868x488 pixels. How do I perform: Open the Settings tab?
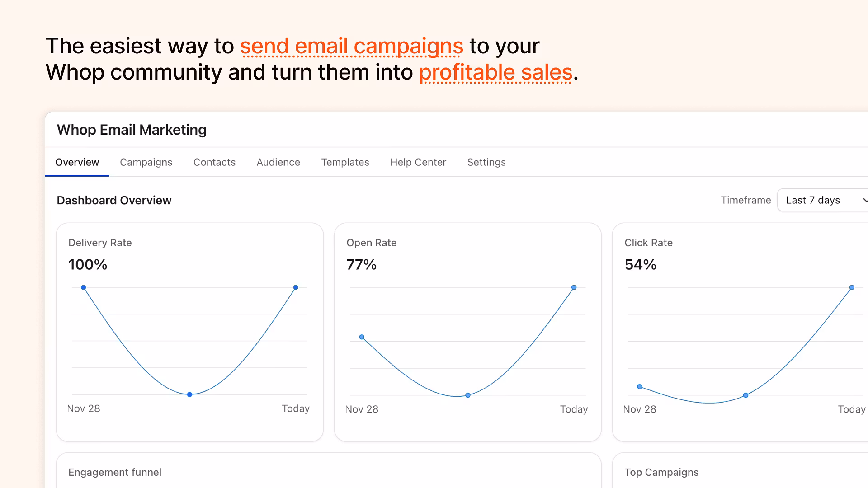pos(486,162)
